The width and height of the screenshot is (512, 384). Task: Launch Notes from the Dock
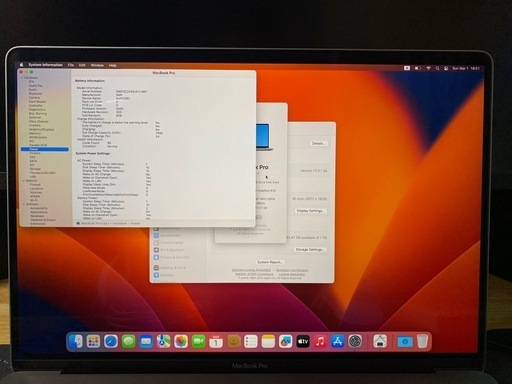pos(268,341)
